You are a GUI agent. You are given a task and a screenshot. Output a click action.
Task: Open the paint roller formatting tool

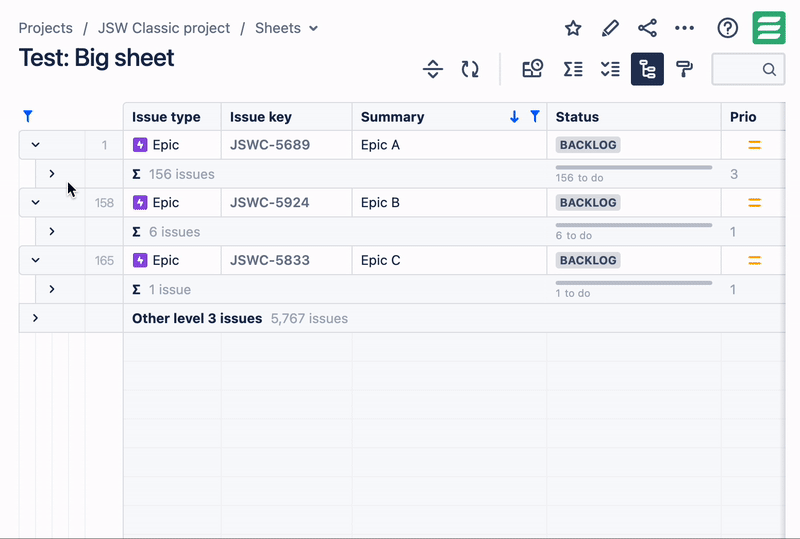pos(684,69)
